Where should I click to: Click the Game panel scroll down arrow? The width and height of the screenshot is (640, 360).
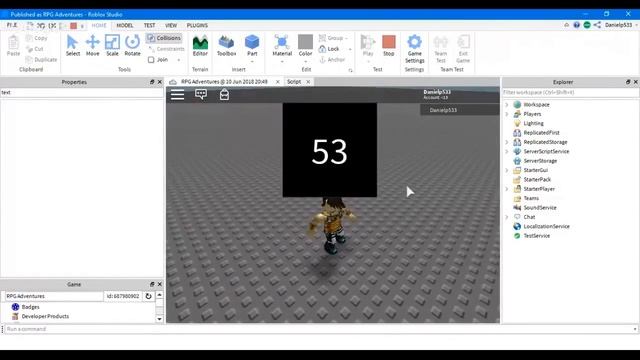click(160, 319)
